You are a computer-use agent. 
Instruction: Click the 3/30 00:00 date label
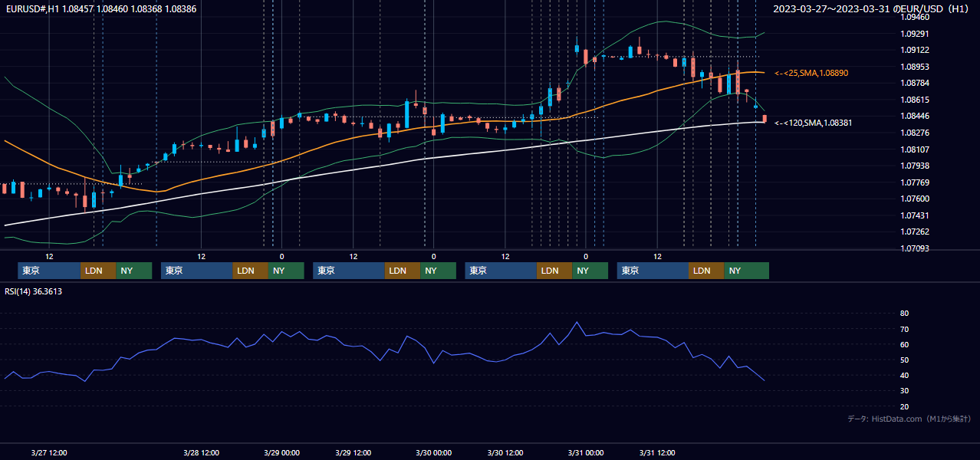click(x=433, y=452)
